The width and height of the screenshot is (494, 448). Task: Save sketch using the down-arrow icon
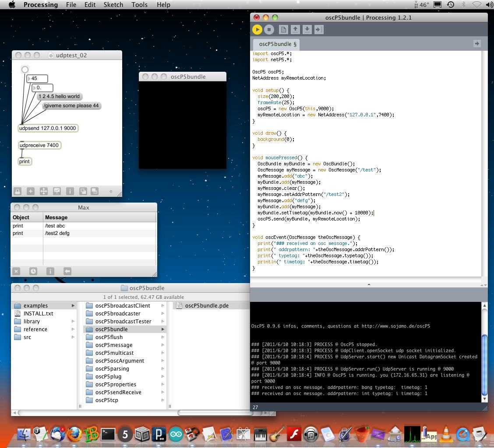pos(307,29)
